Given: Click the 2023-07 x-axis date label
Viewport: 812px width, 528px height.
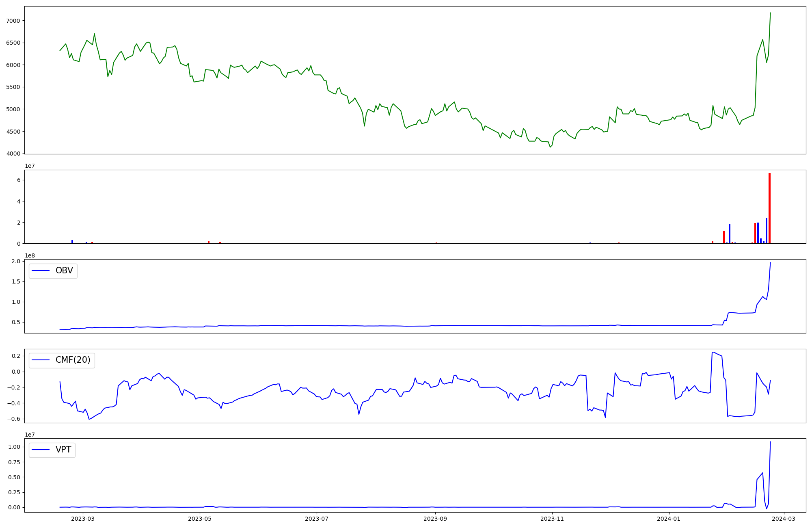Looking at the screenshot, I should point(317,519).
